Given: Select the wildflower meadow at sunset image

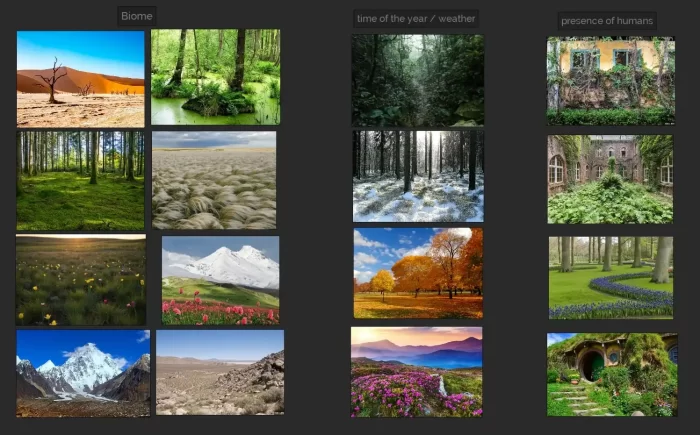Looking at the screenshot, I should (x=80, y=280).
